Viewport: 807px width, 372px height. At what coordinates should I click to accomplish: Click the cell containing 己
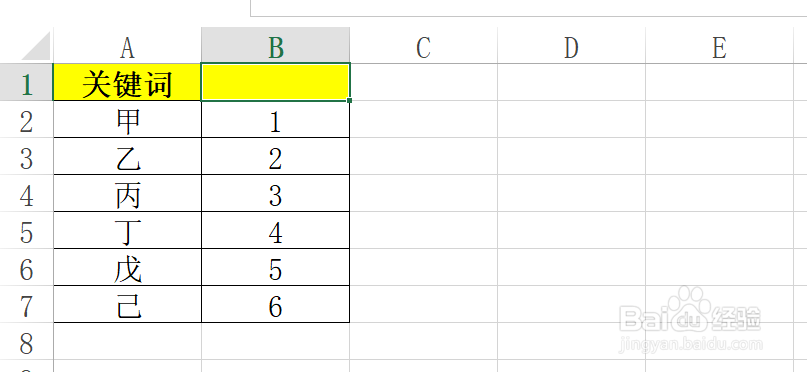point(127,304)
